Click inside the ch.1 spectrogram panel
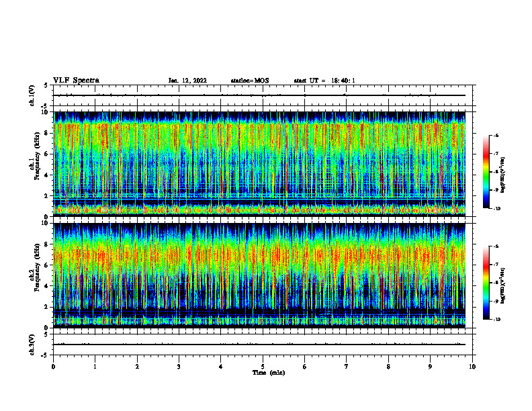Screen dimensions: 532x411 (x=259, y=164)
